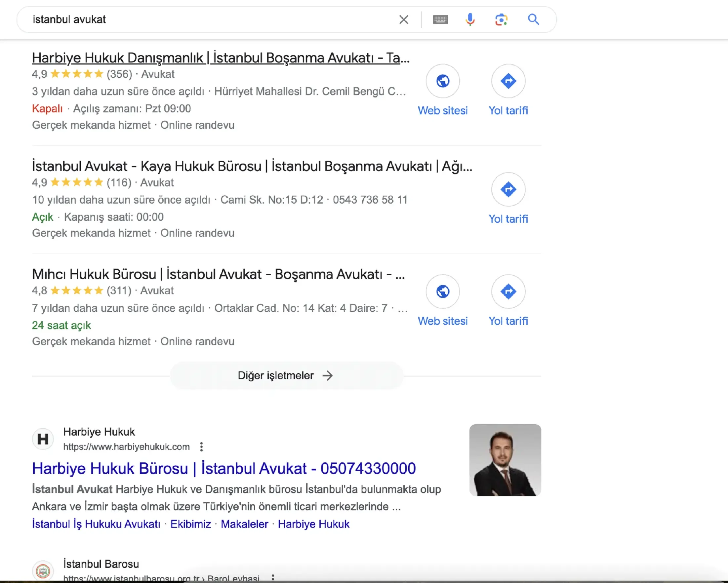Get Yol tarifi for Harbiye Hukuk Danışmanlık
Screen dimensions: 728x583
click(508, 81)
